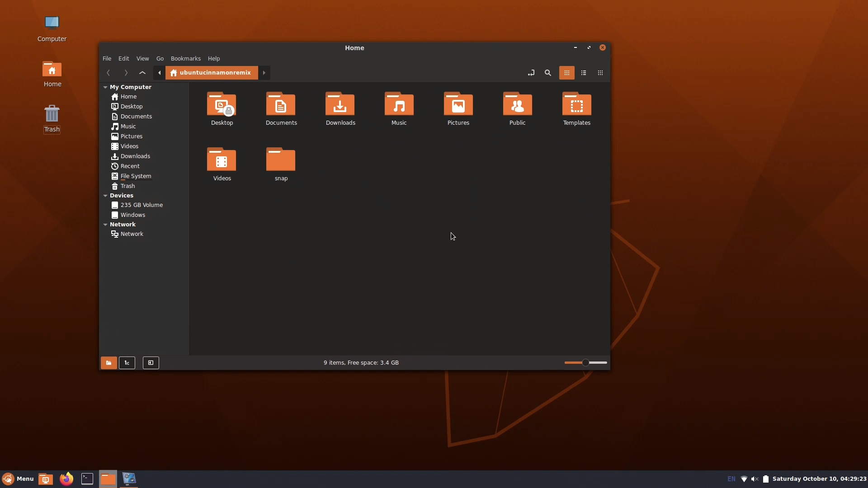Collapse the Network section

point(105,225)
